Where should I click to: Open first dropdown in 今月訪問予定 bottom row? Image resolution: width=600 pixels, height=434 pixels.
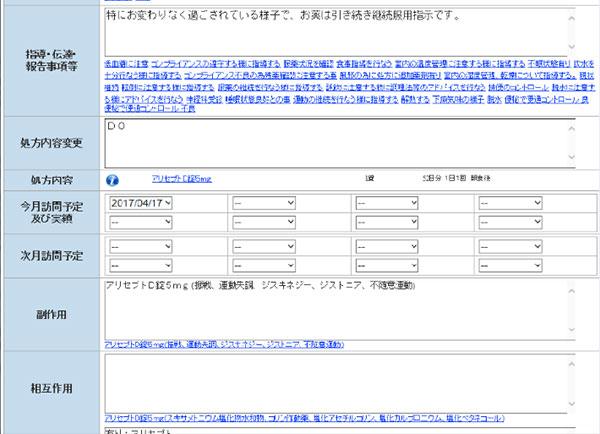tap(141, 222)
